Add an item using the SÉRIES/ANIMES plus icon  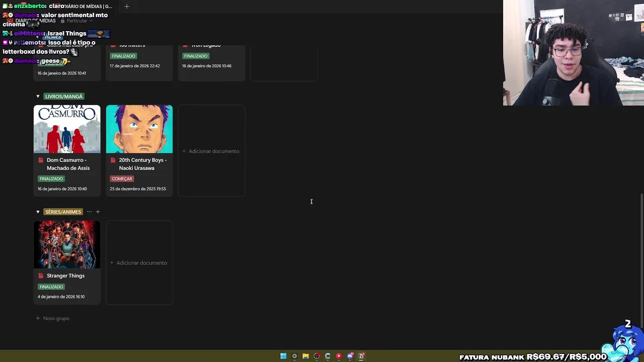98,212
